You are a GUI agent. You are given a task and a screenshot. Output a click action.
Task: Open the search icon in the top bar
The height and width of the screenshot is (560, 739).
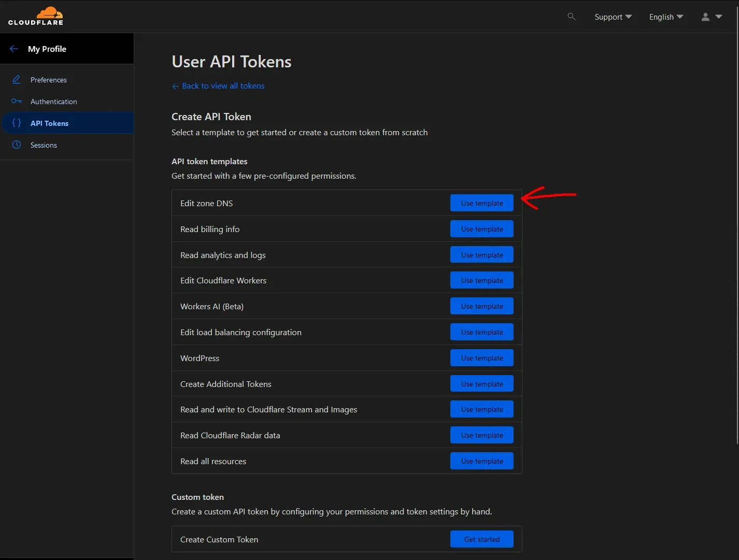click(x=571, y=17)
